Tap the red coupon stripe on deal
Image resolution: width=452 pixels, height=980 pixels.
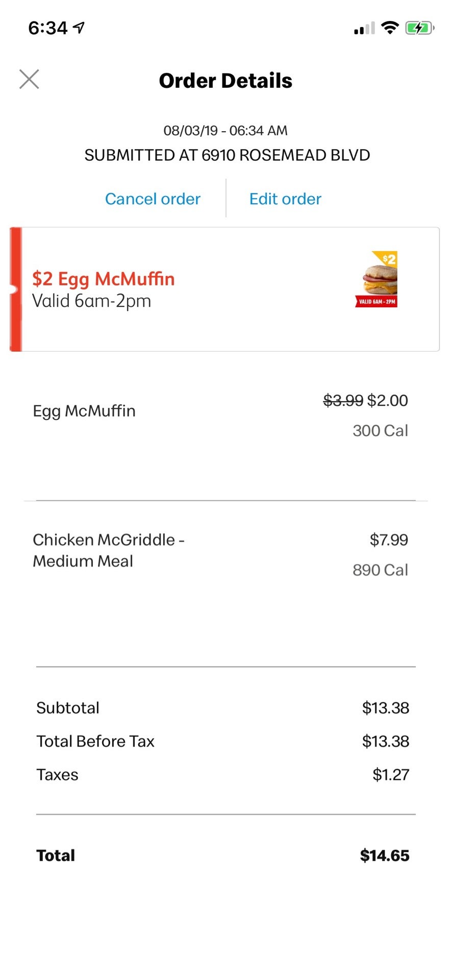click(x=16, y=289)
